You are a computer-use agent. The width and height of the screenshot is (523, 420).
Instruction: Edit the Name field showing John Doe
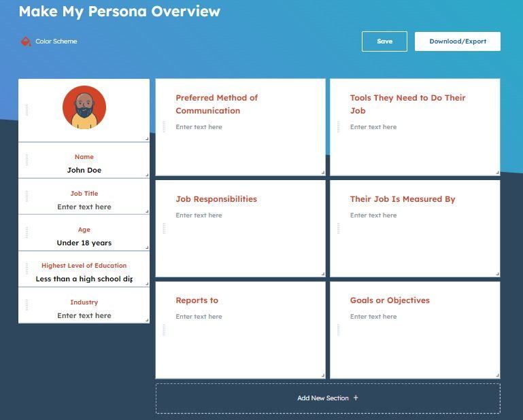tap(84, 170)
